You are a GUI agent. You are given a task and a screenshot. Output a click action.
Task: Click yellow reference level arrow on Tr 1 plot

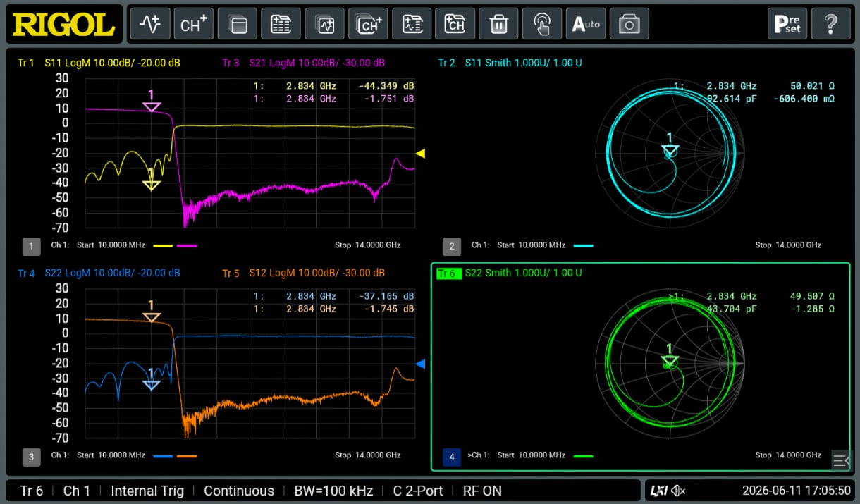pyautogui.click(x=420, y=153)
